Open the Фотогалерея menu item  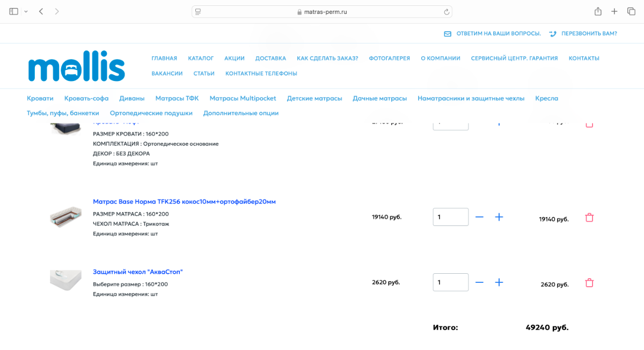[389, 58]
